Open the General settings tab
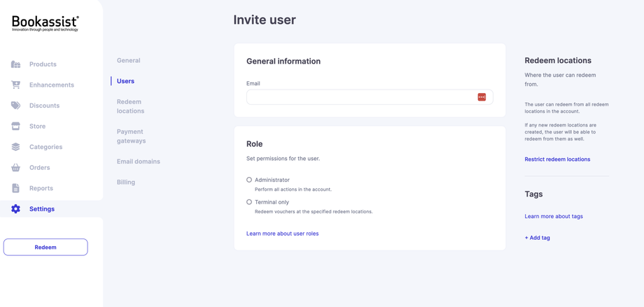Image resolution: width=644 pixels, height=307 pixels. (128, 61)
